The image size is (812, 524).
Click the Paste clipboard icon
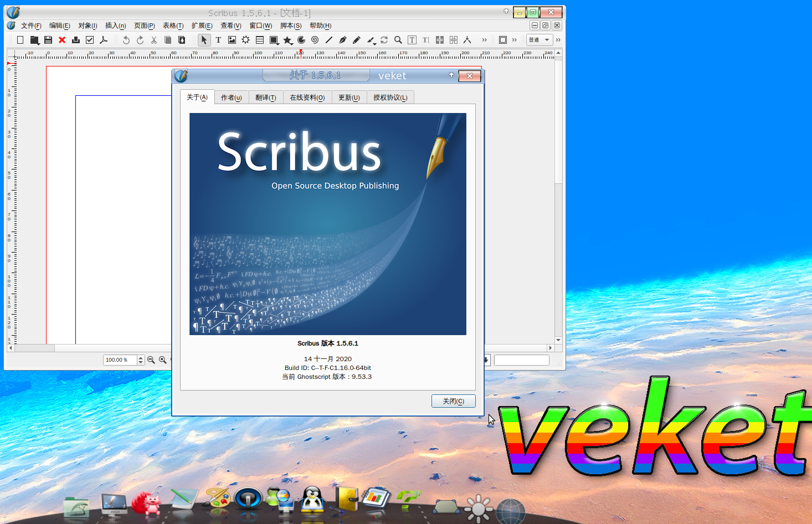point(182,40)
